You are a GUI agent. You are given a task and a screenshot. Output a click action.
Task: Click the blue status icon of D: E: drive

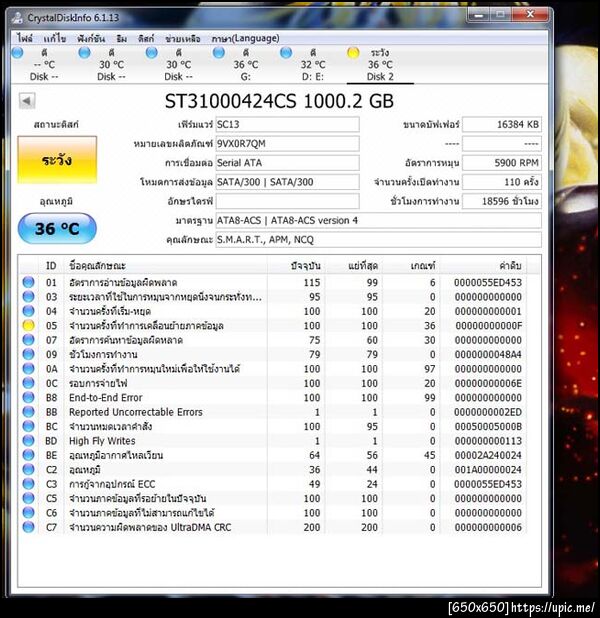pos(286,52)
